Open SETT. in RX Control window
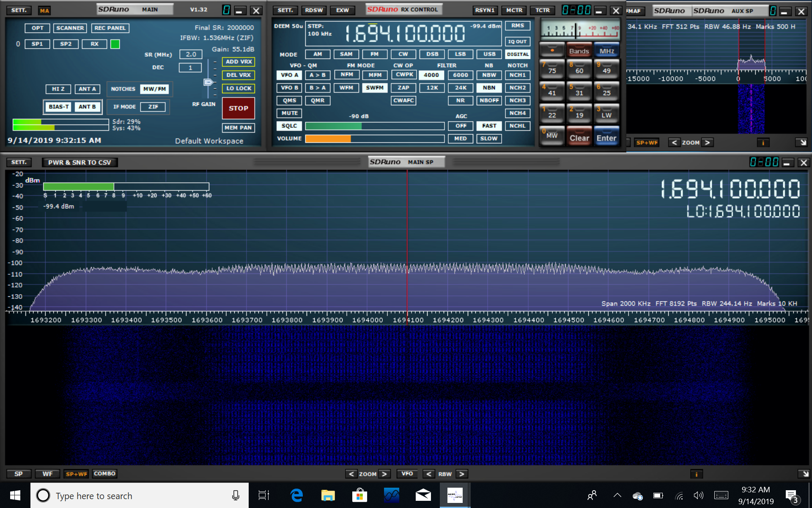 285,10
